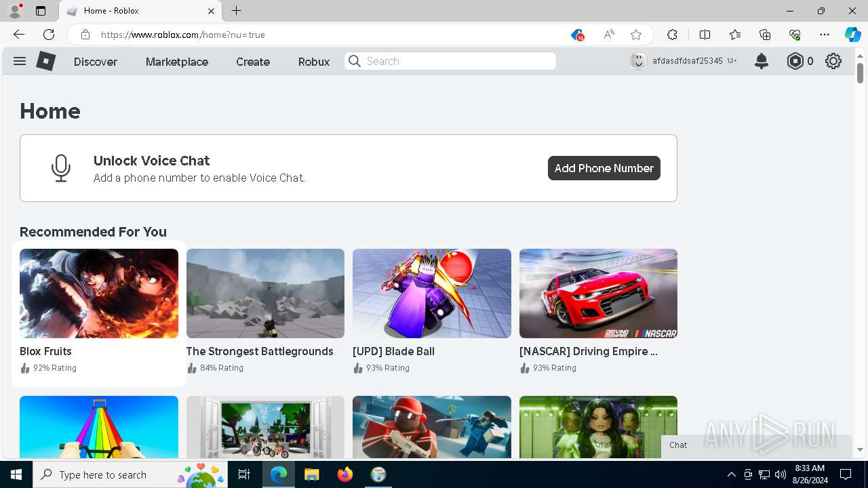868x488 pixels.
Task: Toggle Read Aloud in address bar
Action: pyautogui.click(x=609, y=35)
